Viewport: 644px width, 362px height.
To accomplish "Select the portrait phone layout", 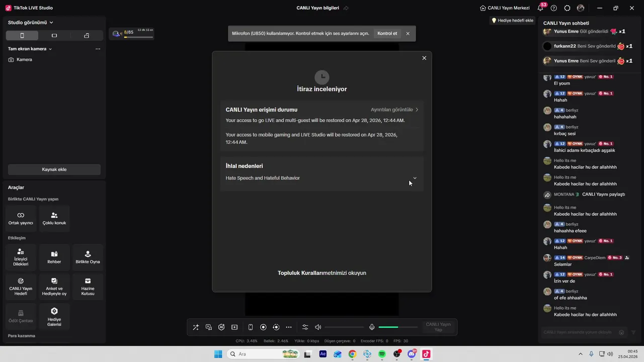I will click(22, 36).
